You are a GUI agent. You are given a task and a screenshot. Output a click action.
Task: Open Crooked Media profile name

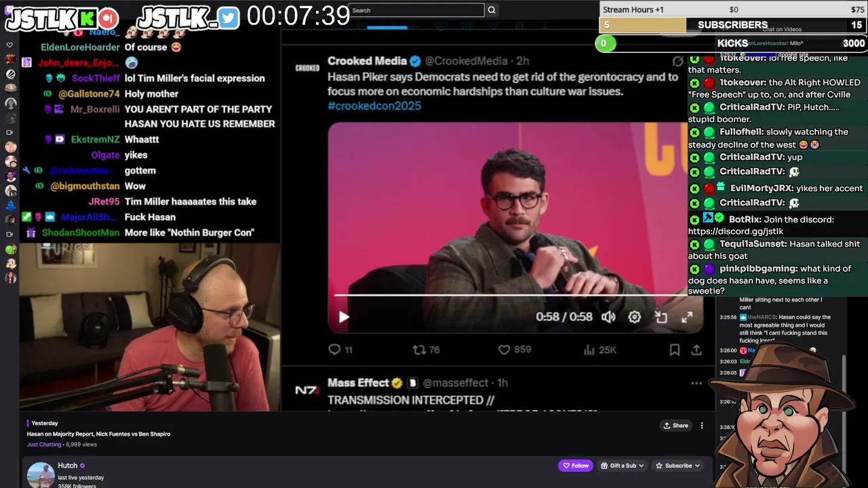[367, 61]
